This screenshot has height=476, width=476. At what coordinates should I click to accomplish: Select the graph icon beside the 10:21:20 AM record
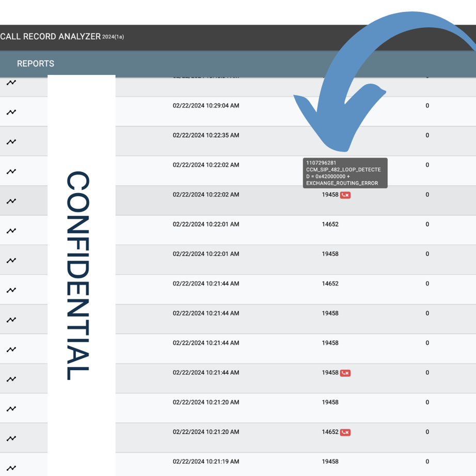coord(11,408)
